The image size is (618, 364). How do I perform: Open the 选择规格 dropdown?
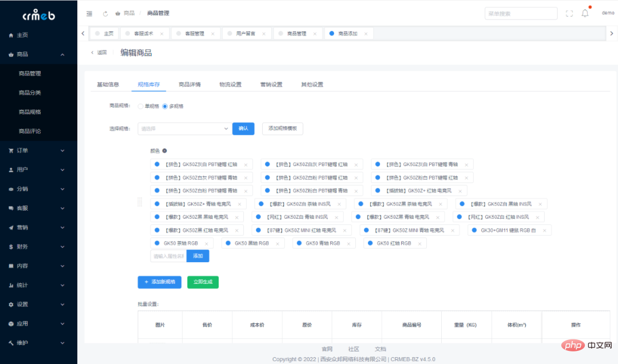[x=184, y=129]
